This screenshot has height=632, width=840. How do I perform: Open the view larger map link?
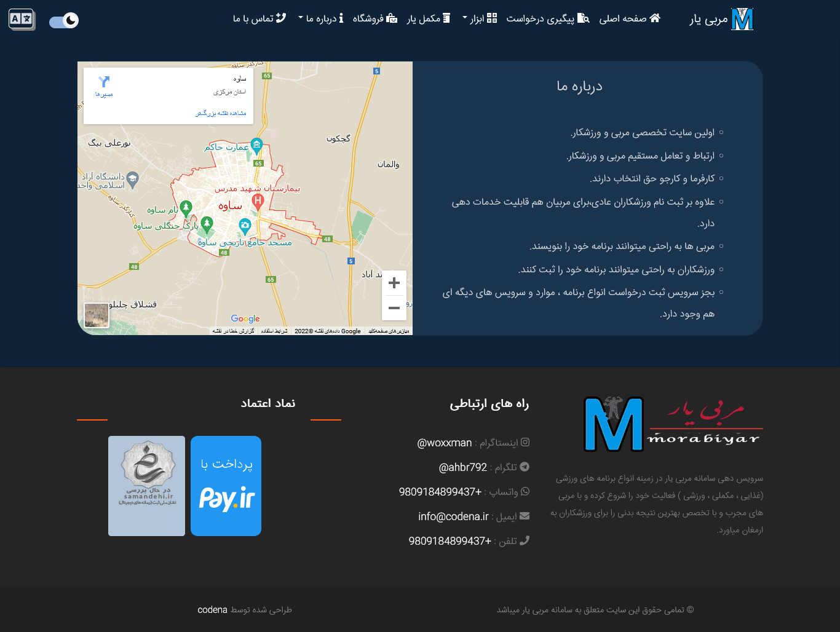click(221, 113)
